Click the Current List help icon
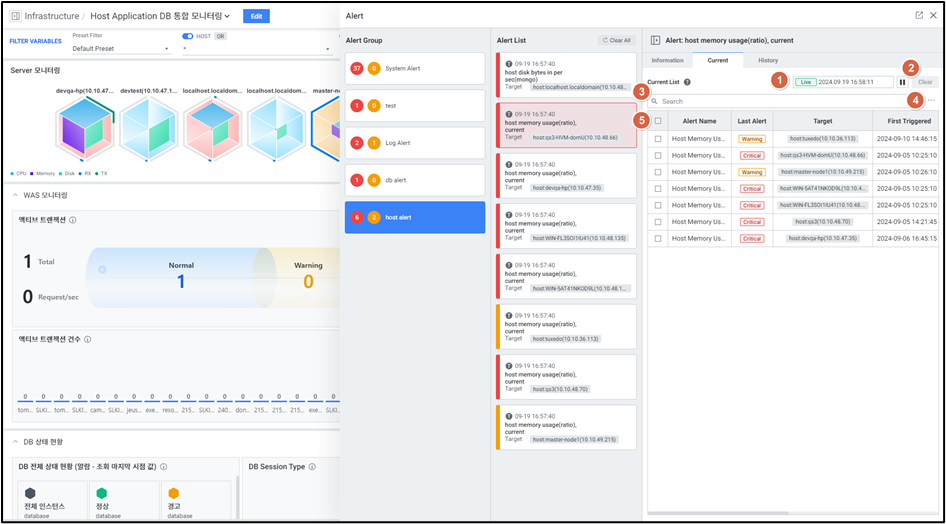The width and height of the screenshot is (946, 524). pyautogui.click(x=687, y=82)
